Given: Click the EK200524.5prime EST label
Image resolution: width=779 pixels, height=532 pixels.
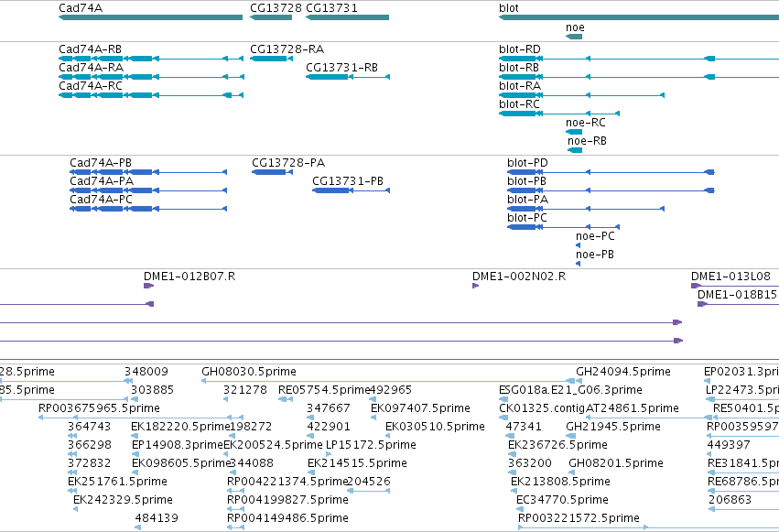Looking at the screenshot, I should (x=273, y=445).
